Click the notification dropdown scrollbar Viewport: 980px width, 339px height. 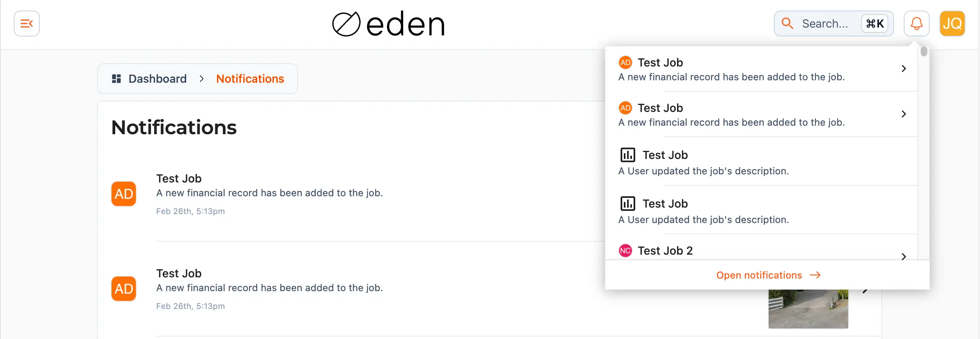pos(924,51)
